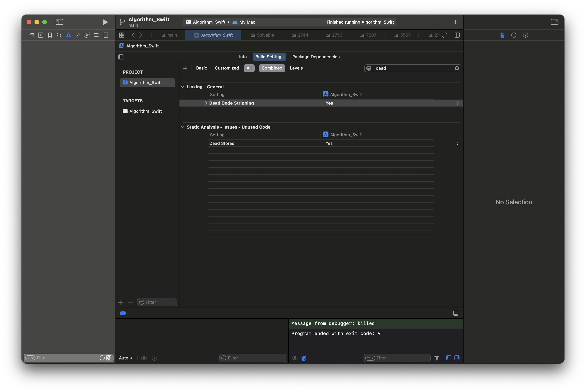Open the Project navigator folder icon

tap(31, 35)
